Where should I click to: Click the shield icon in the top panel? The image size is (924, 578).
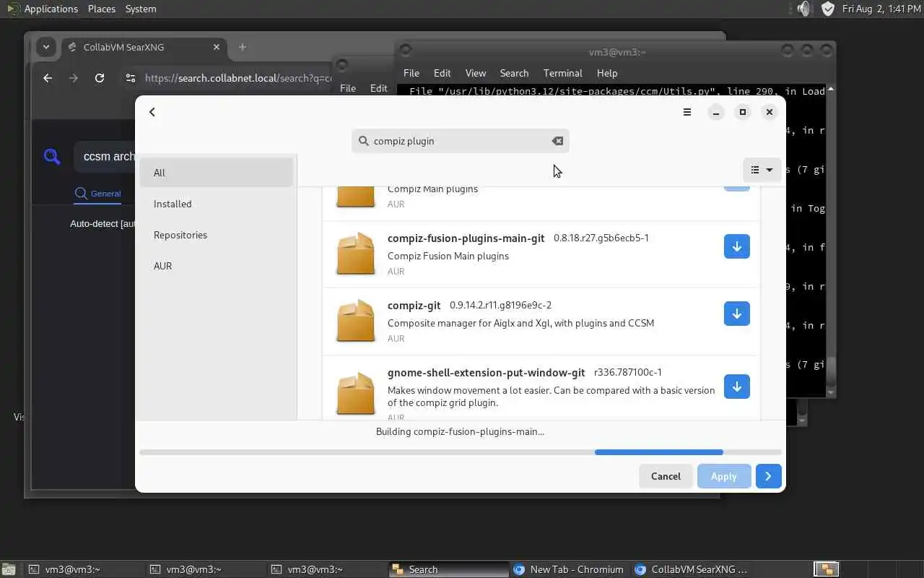(828, 9)
